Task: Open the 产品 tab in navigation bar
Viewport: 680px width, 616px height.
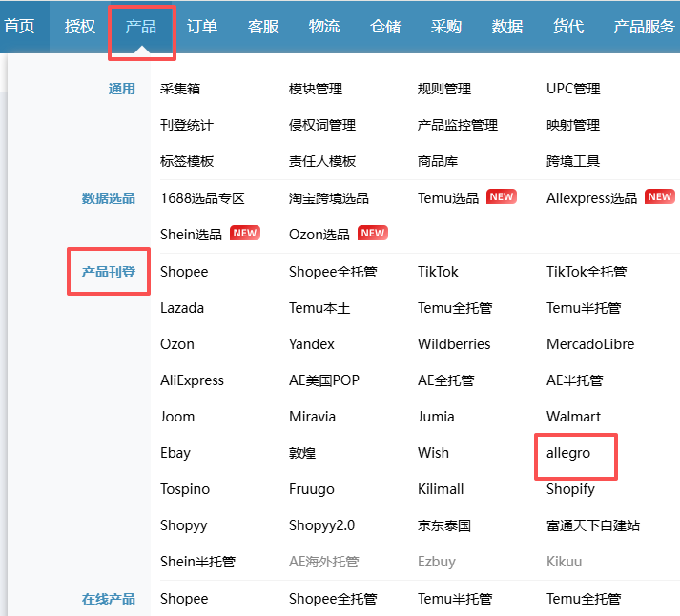Action: (141, 27)
